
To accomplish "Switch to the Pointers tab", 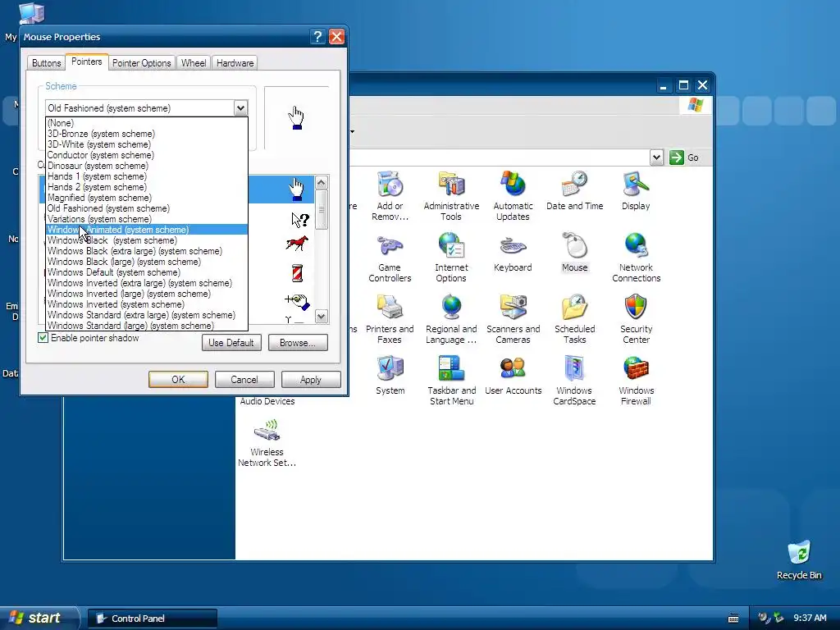I will coord(86,62).
